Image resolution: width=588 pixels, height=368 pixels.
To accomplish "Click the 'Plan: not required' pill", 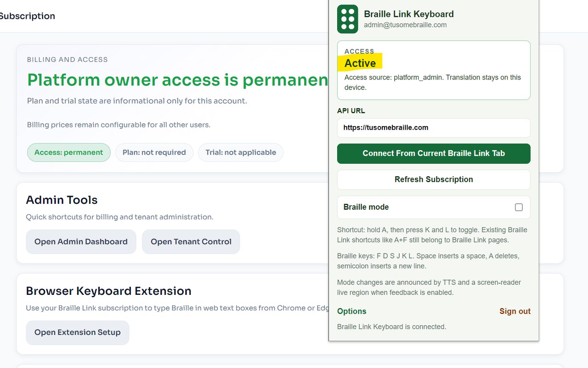I will 154,152.
